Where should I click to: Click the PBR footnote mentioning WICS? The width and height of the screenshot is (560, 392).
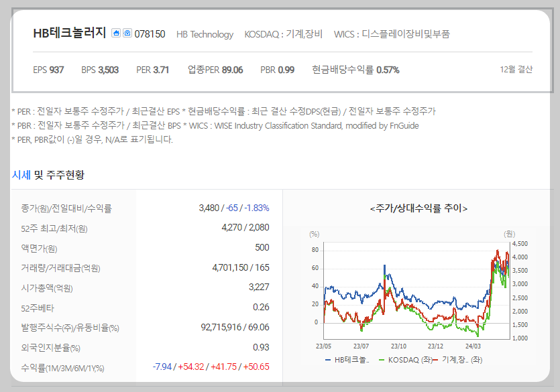[x=215, y=125]
